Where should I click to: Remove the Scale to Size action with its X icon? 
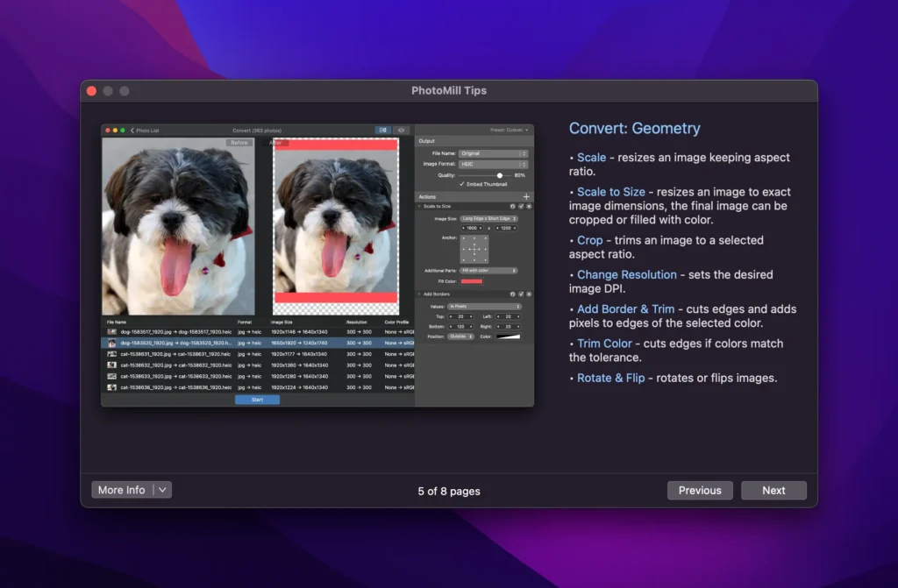click(x=528, y=206)
